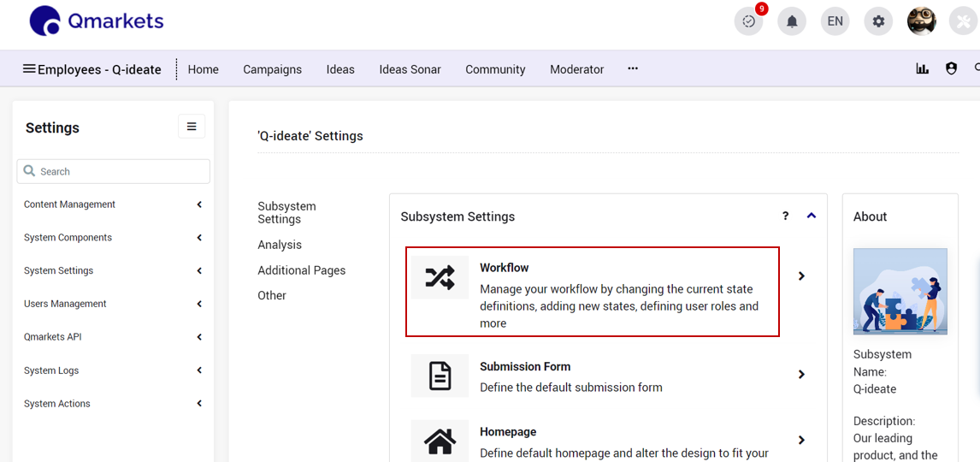Click the admin shield icon
This screenshot has width=980, height=462.
(951, 68)
